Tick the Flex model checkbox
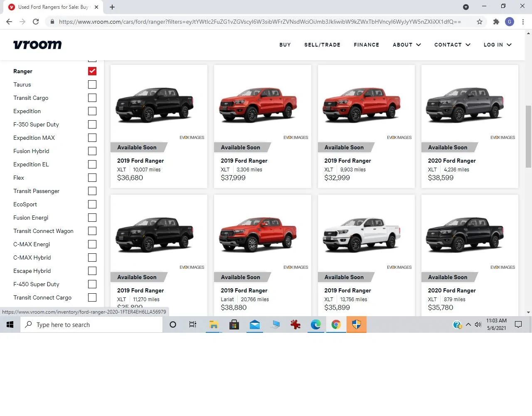 92,178
